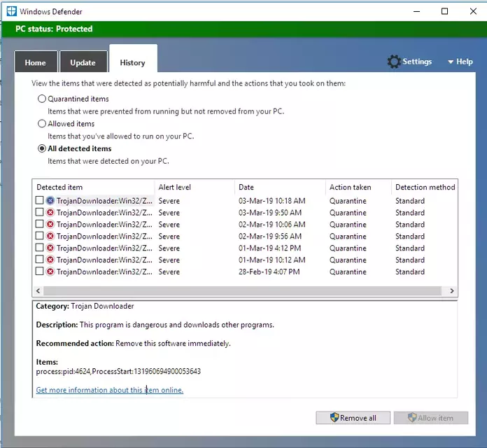Tick the checkbox for 01-Mar-19 10:12 AM entry

tap(39, 260)
